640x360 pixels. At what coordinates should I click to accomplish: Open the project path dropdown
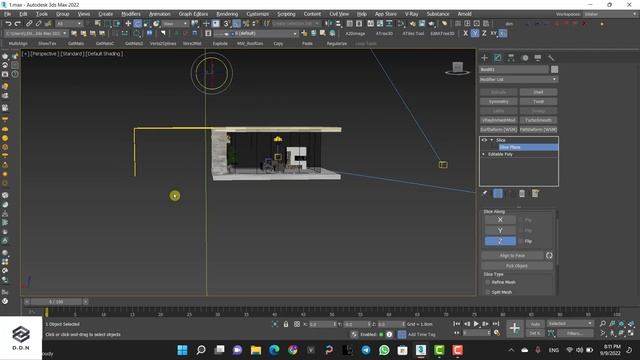pos(36,33)
